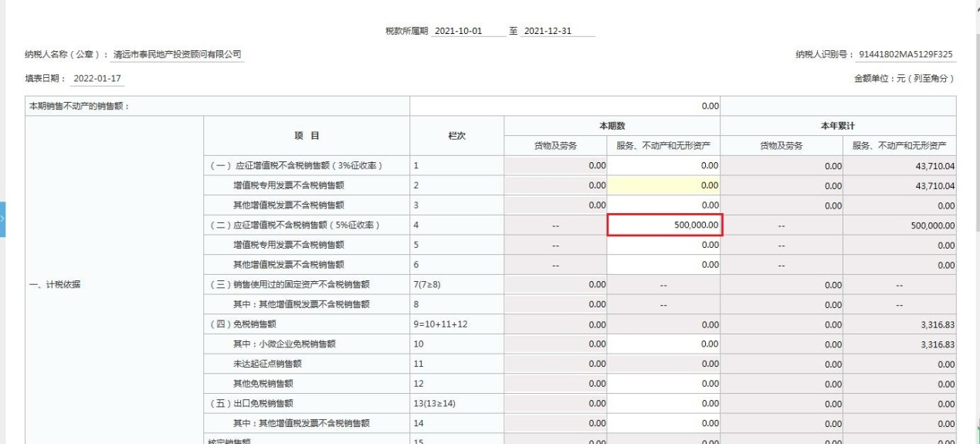Click row 6 本期数 services amount cell

click(664, 265)
